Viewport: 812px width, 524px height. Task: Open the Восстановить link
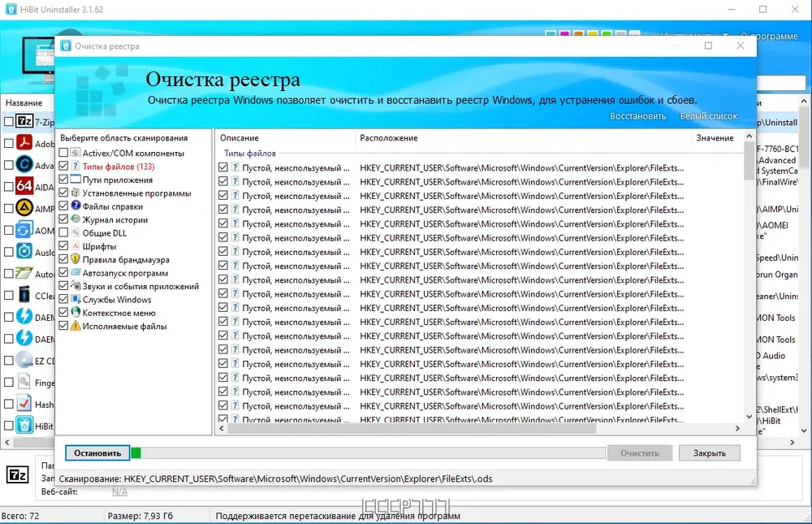[x=638, y=116]
